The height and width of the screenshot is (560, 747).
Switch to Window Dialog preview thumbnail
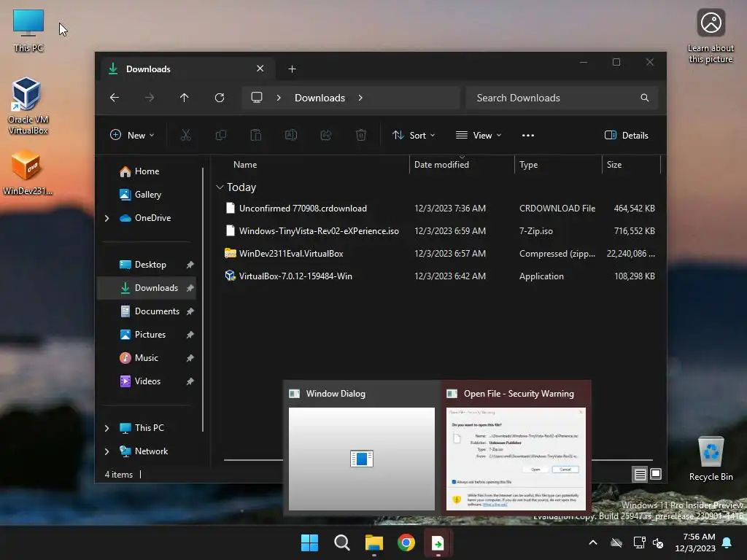[362, 448]
